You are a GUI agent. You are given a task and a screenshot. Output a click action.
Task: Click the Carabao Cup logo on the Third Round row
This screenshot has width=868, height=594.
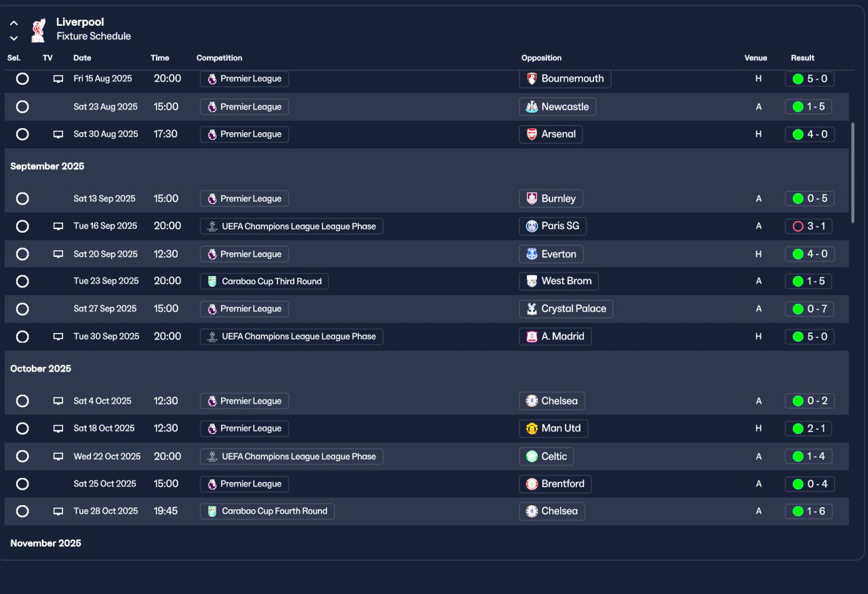[x=212, y=281]
